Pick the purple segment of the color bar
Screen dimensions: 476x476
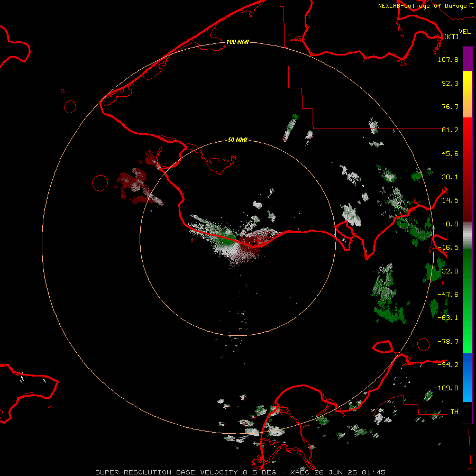(x=467, y=59)
